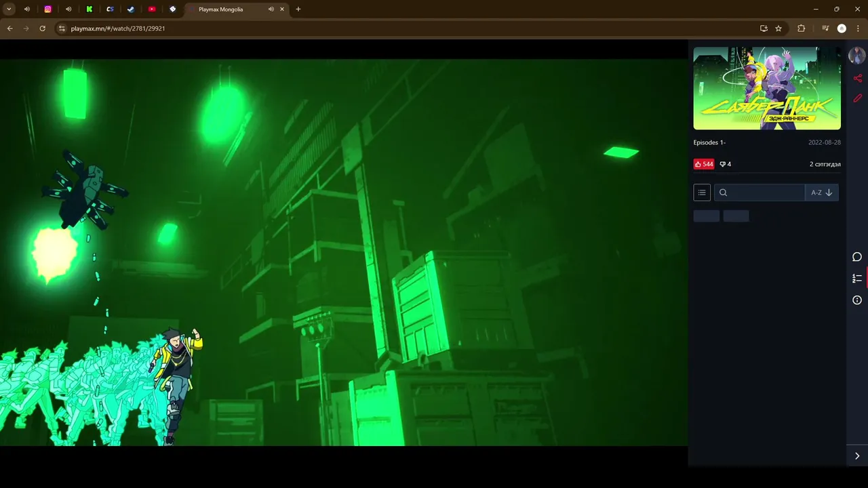Share this video via red share icon

coord(857,78)
